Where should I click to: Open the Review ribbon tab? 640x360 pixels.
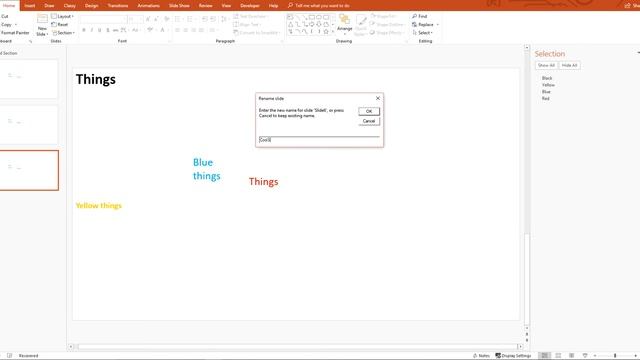coord(205,6)
